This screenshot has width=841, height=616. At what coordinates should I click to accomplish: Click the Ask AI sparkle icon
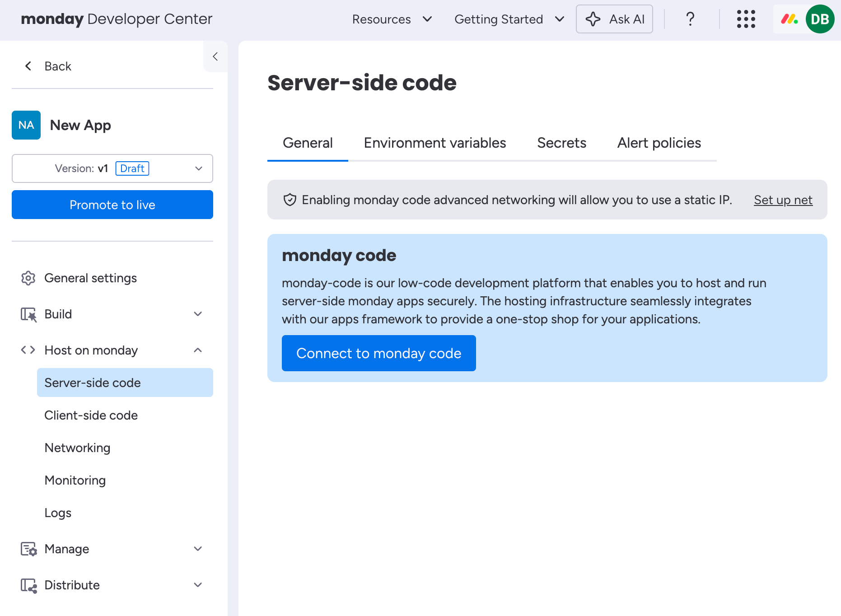tap(593, 19)
